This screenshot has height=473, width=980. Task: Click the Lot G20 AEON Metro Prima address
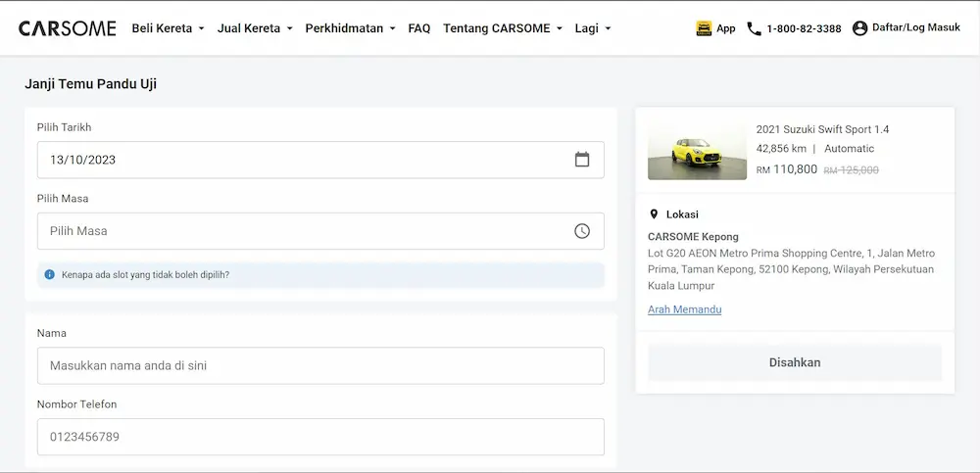tap(791, 269)
